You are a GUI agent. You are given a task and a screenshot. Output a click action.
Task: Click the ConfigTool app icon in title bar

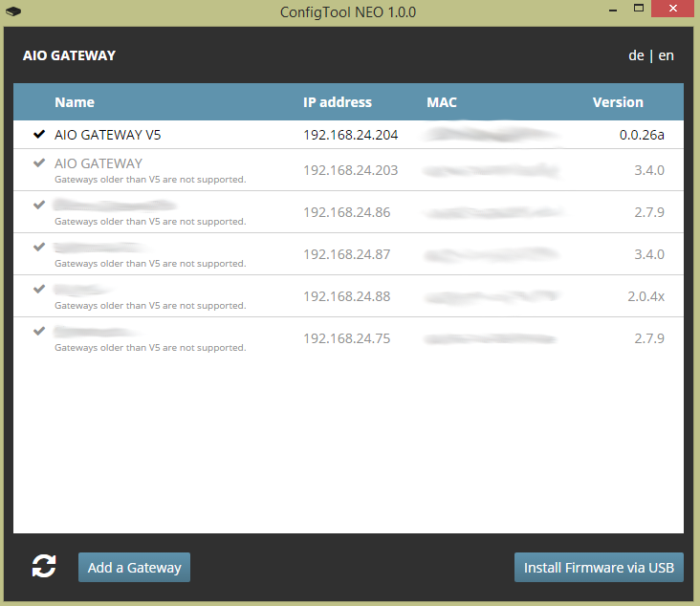pos(13,11)
